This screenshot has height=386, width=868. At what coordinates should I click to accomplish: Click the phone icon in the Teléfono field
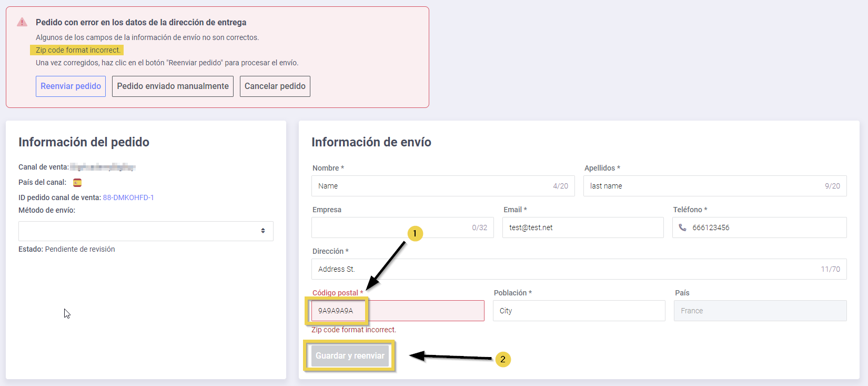click(682, 227)
